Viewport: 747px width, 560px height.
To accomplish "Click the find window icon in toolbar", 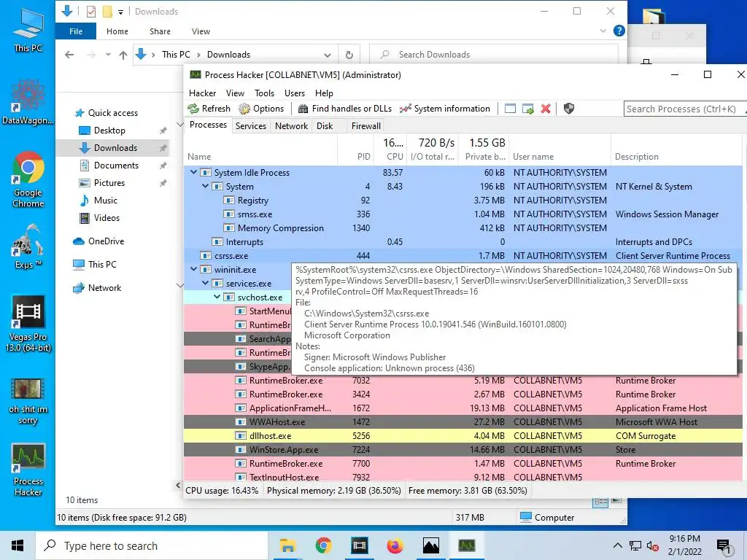I will point(510,109).
